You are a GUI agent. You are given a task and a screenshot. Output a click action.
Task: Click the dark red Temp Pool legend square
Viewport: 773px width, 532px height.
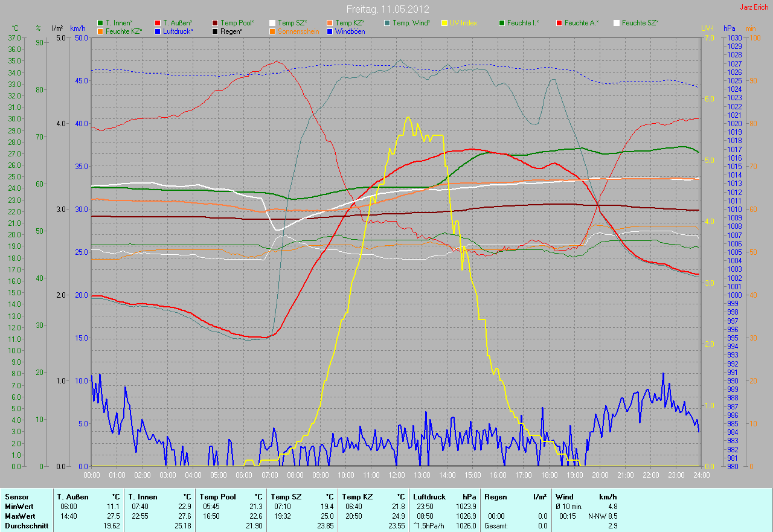click(x=215, y=23)
